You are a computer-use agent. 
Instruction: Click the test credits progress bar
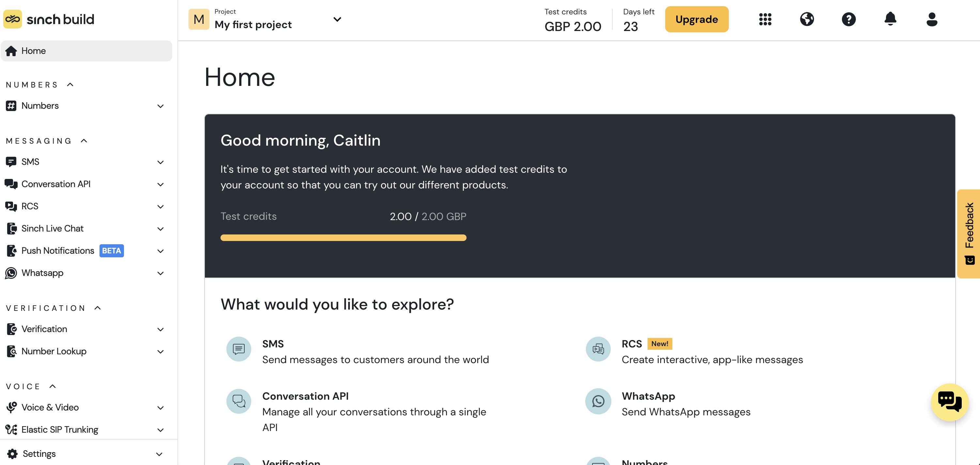coord(343,238)
